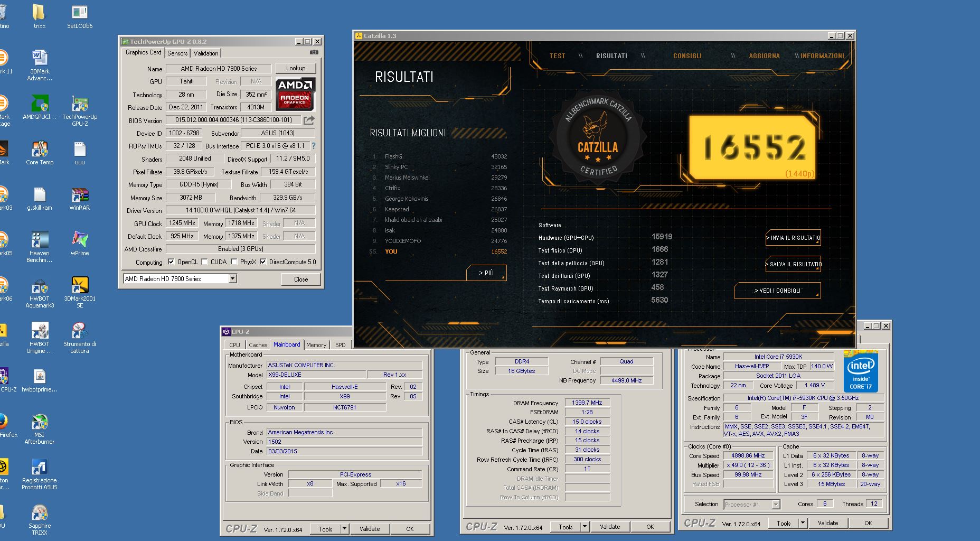The width and height of the screenshot is (980, 541).
Task: Switch to Sensors tab in GPU-Z
Action: [x=177, y=53]
